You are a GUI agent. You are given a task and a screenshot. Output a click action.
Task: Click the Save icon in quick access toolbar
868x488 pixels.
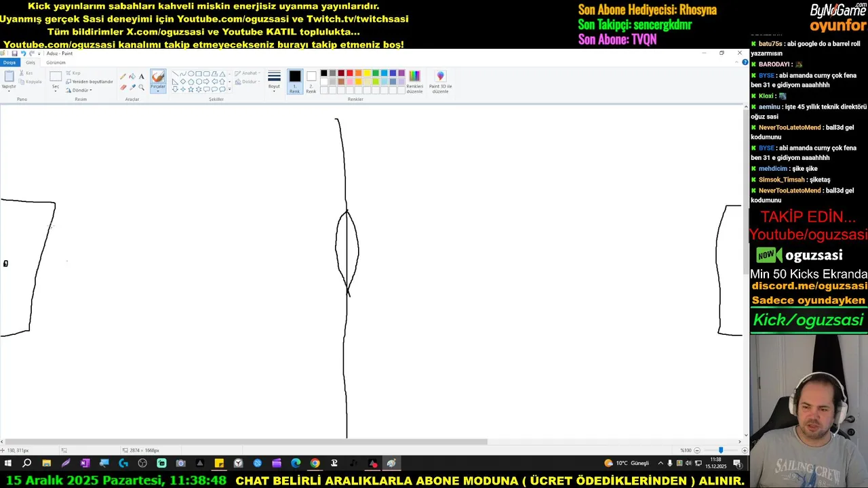(14, 54)
